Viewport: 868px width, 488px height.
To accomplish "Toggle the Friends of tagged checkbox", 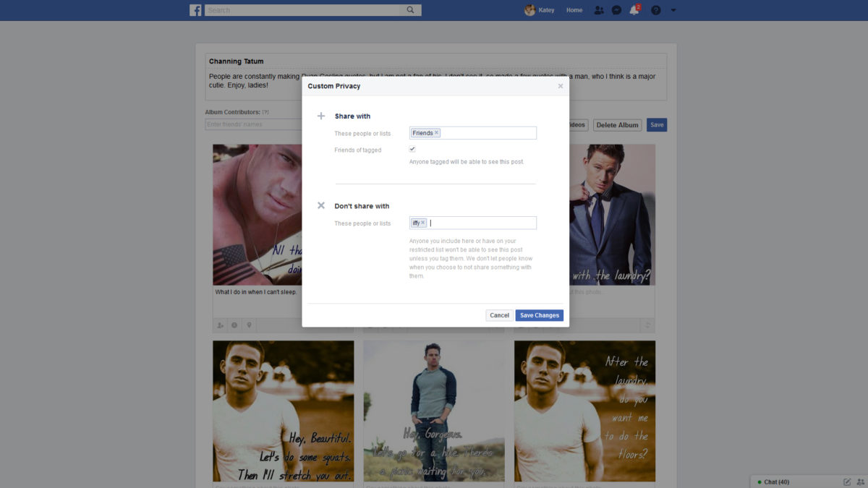I will pos(412,149).
